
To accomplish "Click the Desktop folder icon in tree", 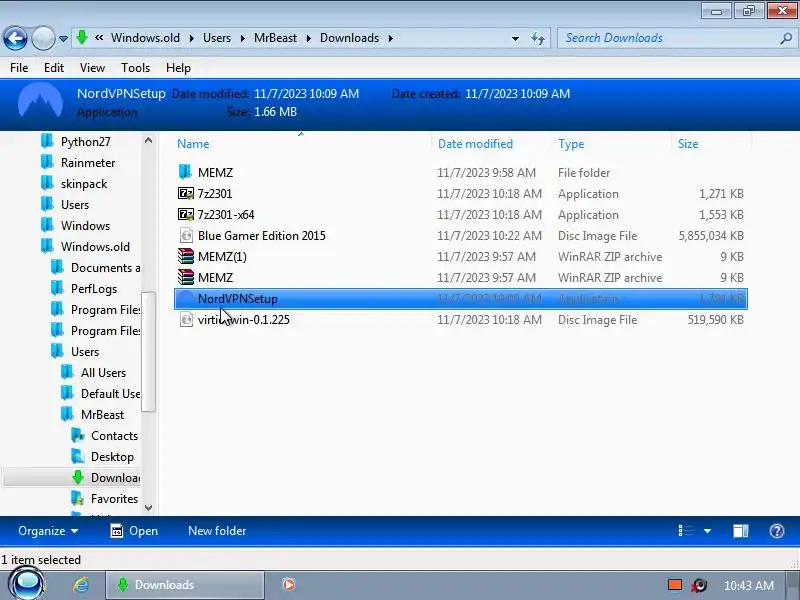I will [78, 456].
